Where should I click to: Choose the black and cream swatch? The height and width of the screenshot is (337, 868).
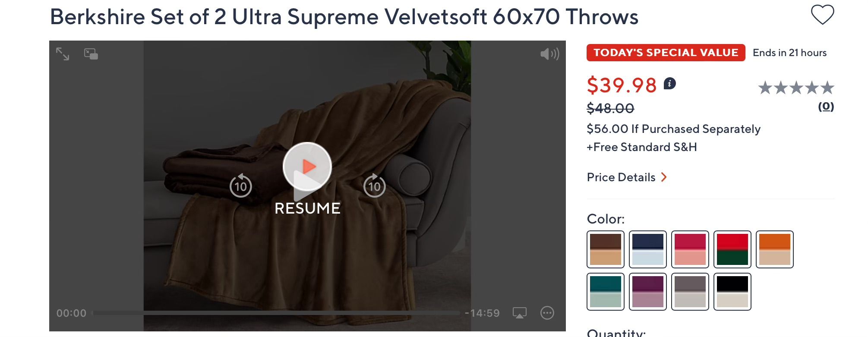732,292
